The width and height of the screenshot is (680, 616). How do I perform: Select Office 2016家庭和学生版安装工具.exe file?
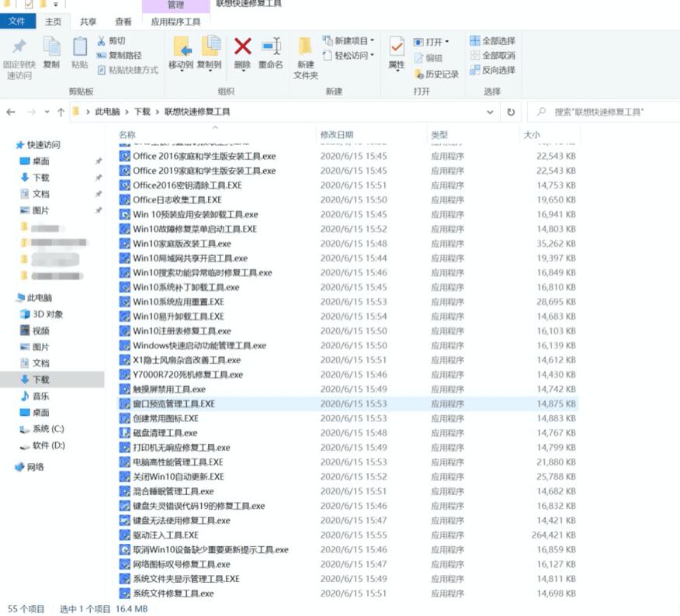point(204,156)
